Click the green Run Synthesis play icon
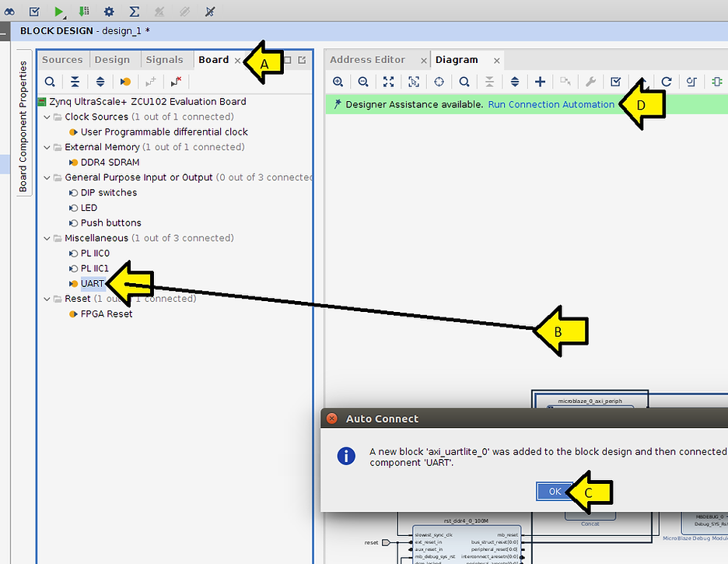The image size is (728, 564). [x=59, y=12]
